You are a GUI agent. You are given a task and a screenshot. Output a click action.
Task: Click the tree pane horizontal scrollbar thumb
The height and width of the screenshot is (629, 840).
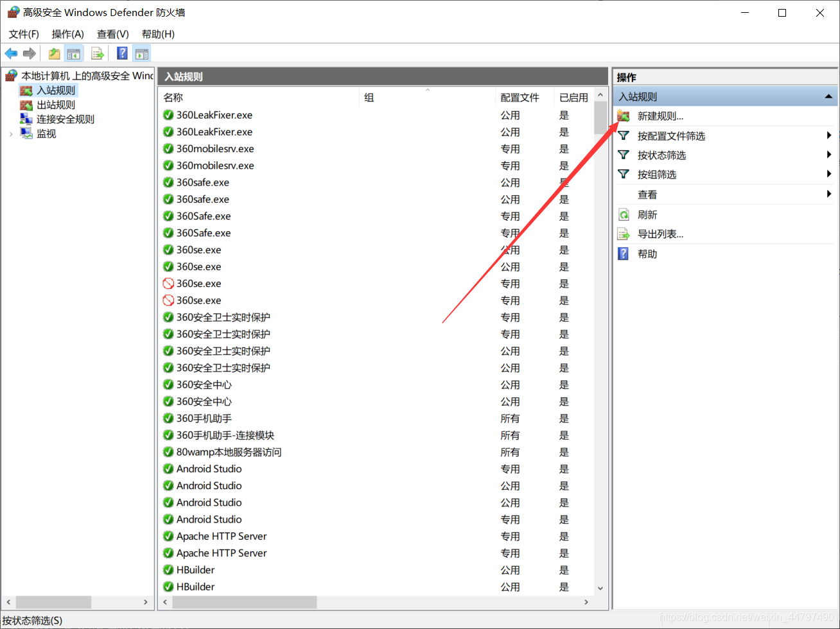tap(53, 602)
